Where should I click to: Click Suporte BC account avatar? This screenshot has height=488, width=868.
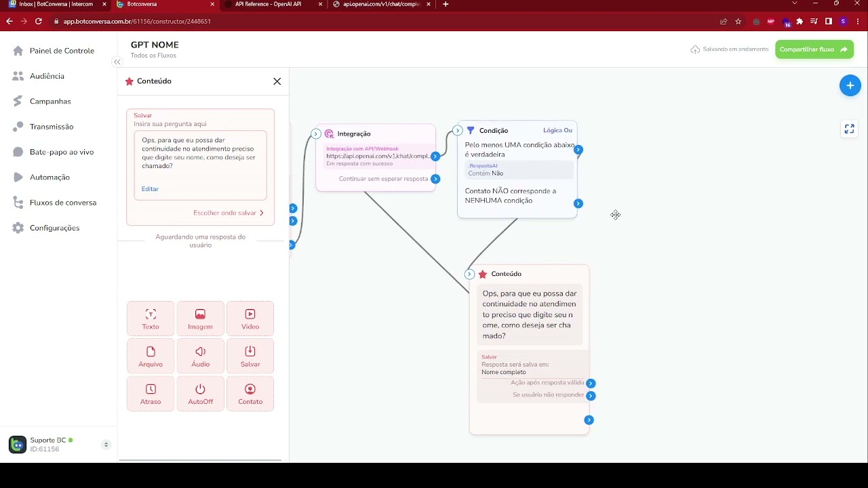17,445
